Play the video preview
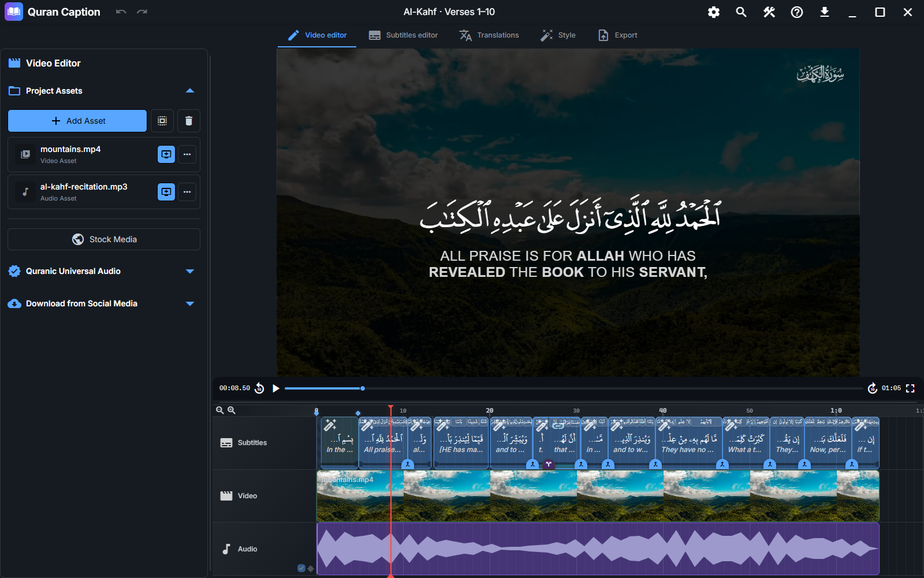This screenshot has width=924, height=578. [276, 388]
